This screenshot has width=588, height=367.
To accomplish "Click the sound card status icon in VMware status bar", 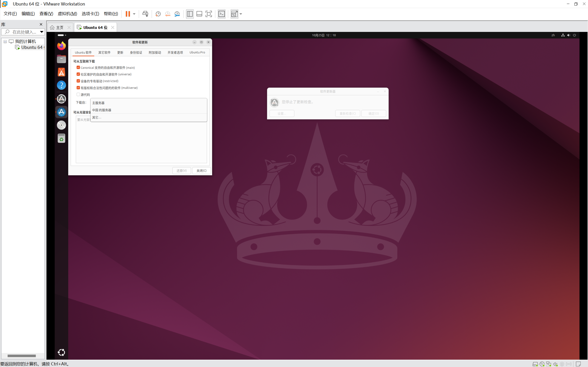I will coord(555,364).
